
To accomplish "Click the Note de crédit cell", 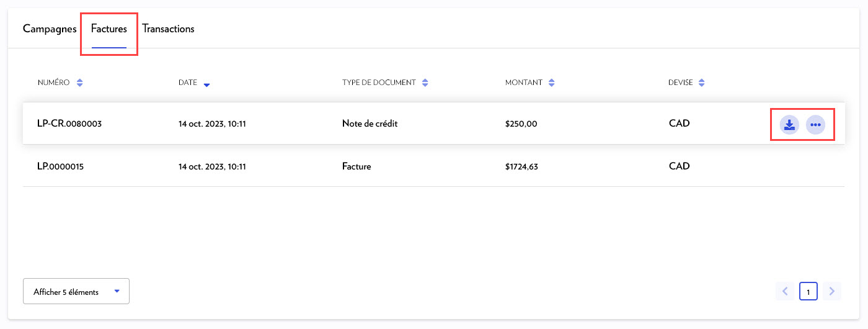I will [370, 124].
